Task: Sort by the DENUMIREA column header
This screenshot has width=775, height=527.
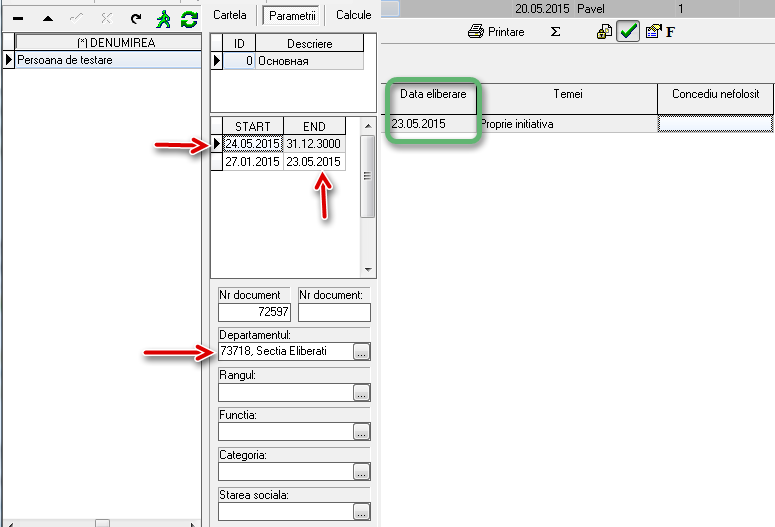Action: (108, 43)
